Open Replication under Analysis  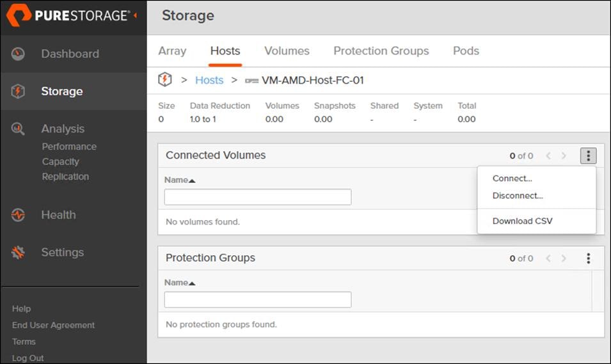coord(65,177)
